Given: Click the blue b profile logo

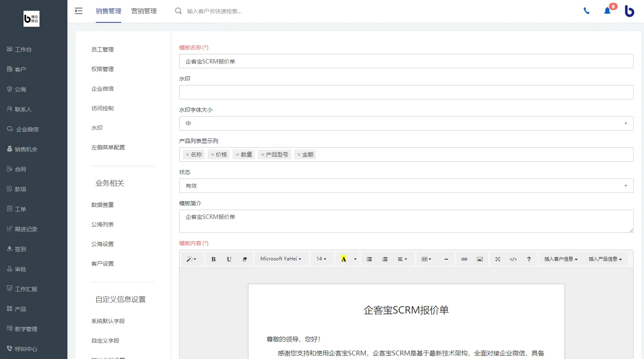Looking at the screenshot, I should click(x=629, y=11).
